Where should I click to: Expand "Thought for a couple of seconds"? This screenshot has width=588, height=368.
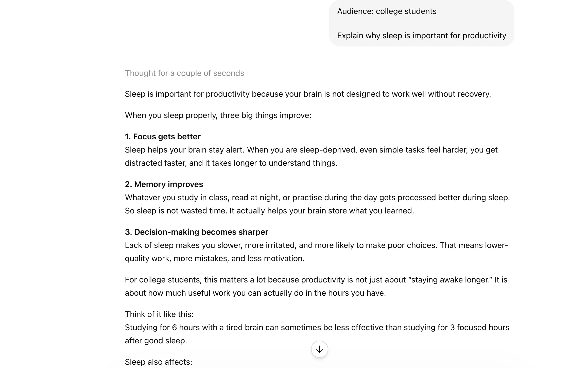click(x=184, y=73)
